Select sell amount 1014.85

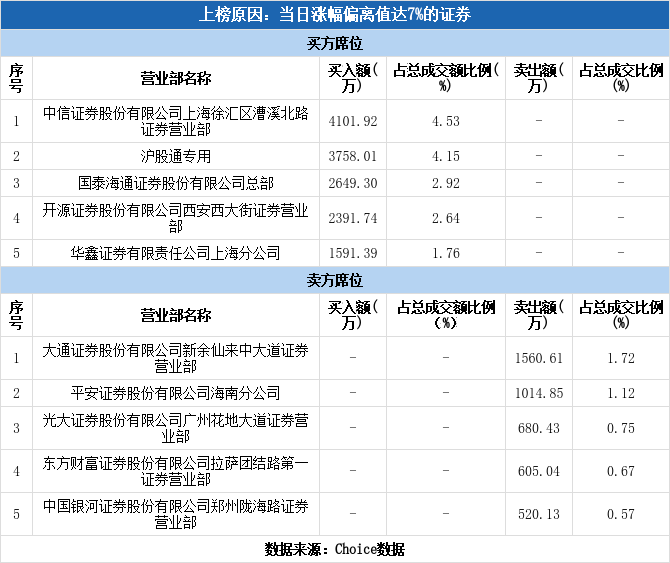coord(539,393)
